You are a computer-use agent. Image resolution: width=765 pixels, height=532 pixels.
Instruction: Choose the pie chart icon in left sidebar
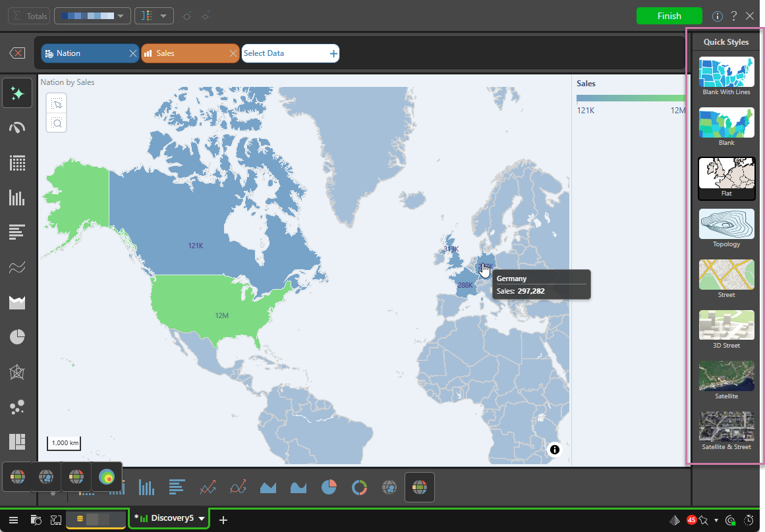click(x=17, y=338)
